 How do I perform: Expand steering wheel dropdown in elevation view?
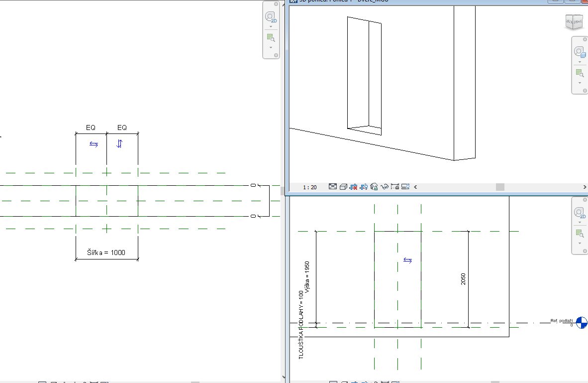580,222
